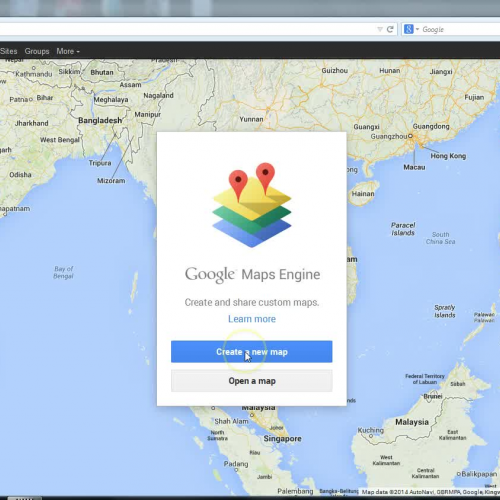Click the Tripura label

100,163
